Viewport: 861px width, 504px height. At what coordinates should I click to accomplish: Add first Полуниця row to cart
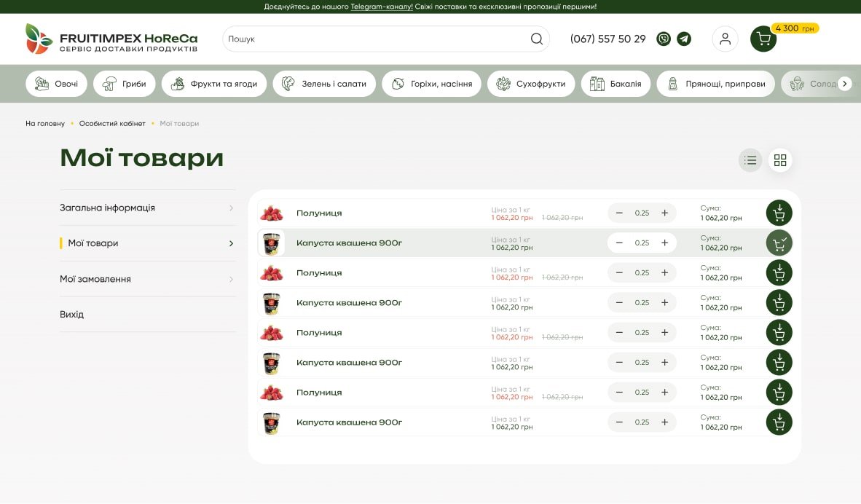[x=779, y=213]
